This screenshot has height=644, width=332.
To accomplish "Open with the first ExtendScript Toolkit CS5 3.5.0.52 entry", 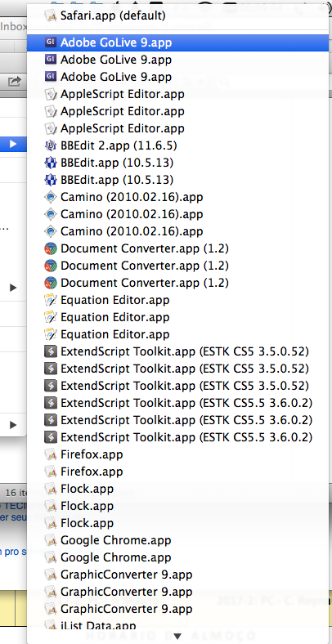I will [178, 352].
